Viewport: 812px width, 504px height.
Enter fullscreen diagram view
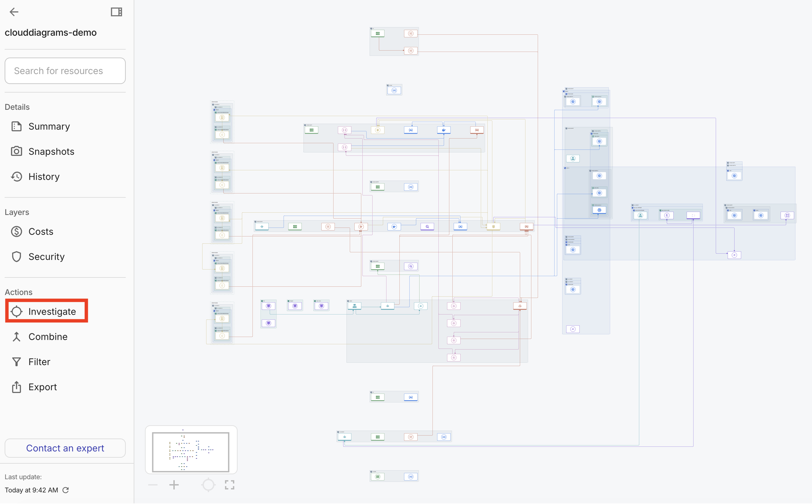pyautogui.click(x=230, y=485)
